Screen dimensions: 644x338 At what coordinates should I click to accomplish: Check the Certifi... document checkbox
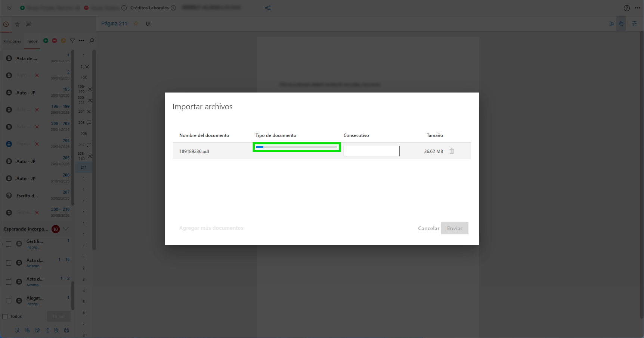pyautogui.click(x=9, y=244)
